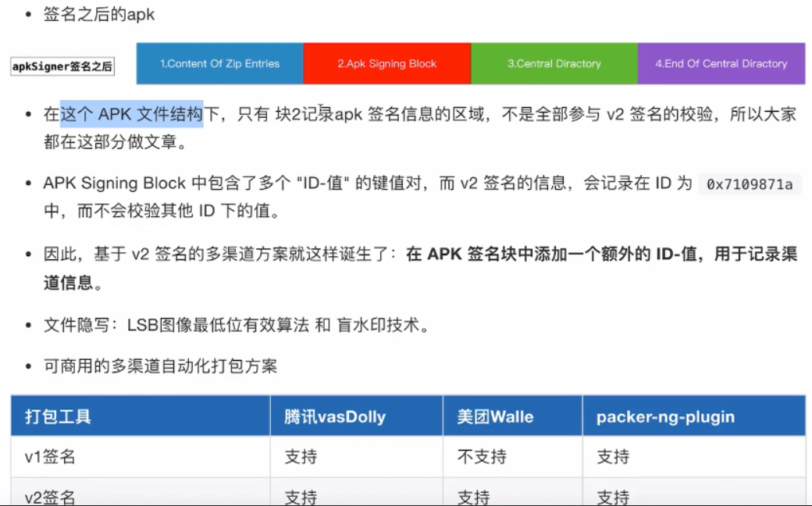Click the red "2.Apk Signing Block" segment
The image size is (812, 506).
click(387, 63)
